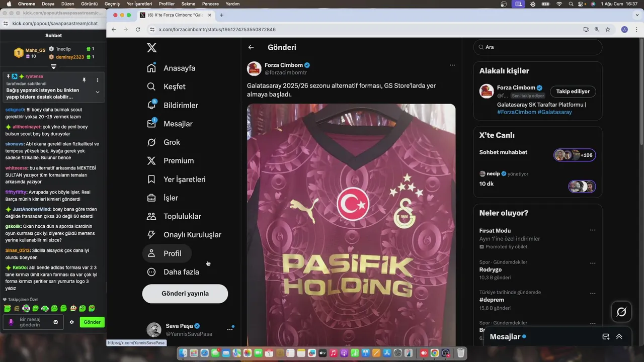The width and height of the screenshot is (644, 362).
Task: Open Chrome profile avatar button
Action: point(624,30)
